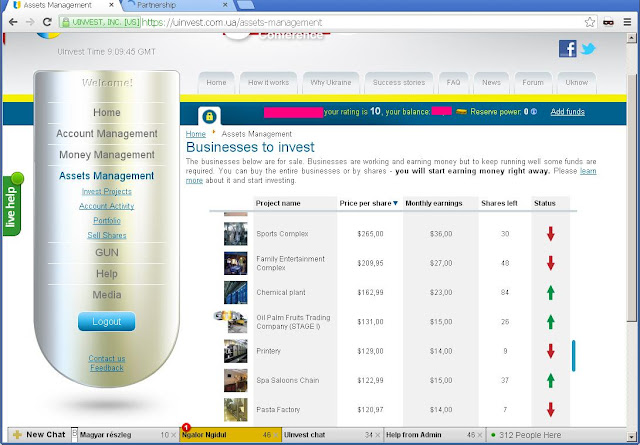Reload the page with refresh icon
This screenshot has width=640, height=445.
47,22
